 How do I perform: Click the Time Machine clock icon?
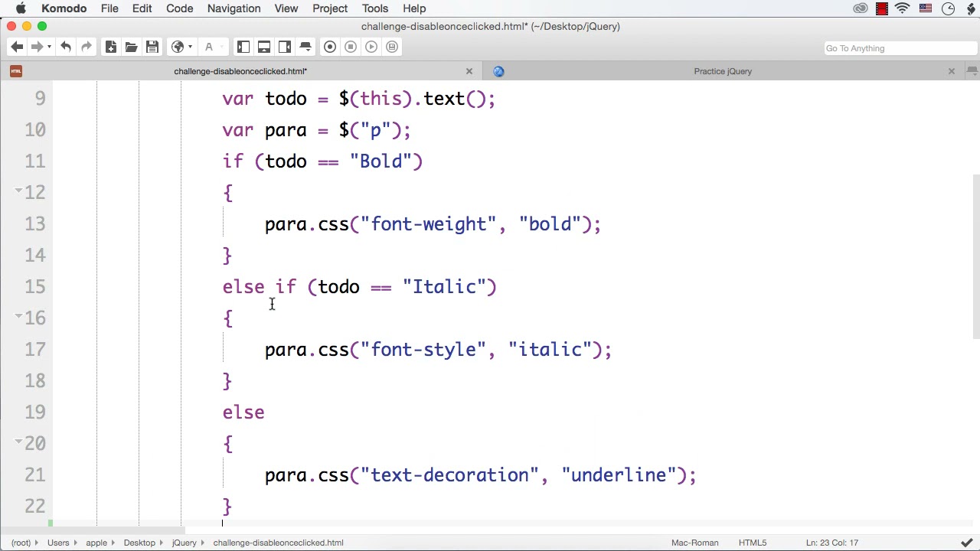[x=948, y=8]
